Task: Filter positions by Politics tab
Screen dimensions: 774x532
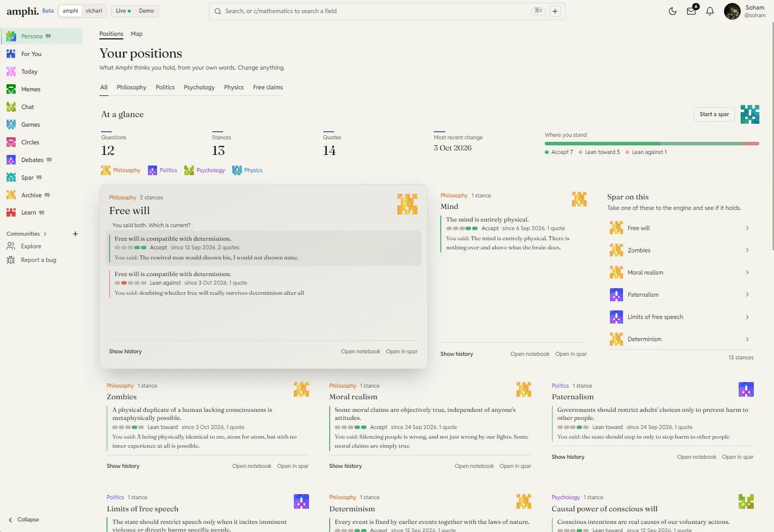Action: point(165,87)
